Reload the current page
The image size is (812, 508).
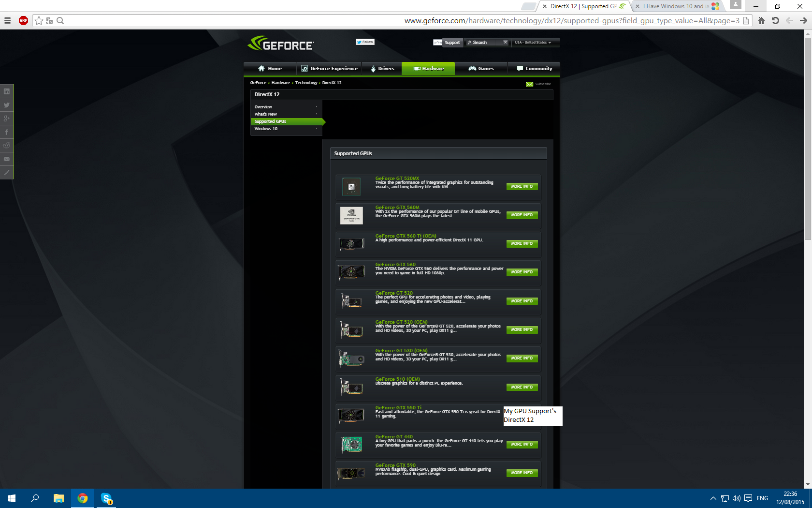click(x=775, y=20)
